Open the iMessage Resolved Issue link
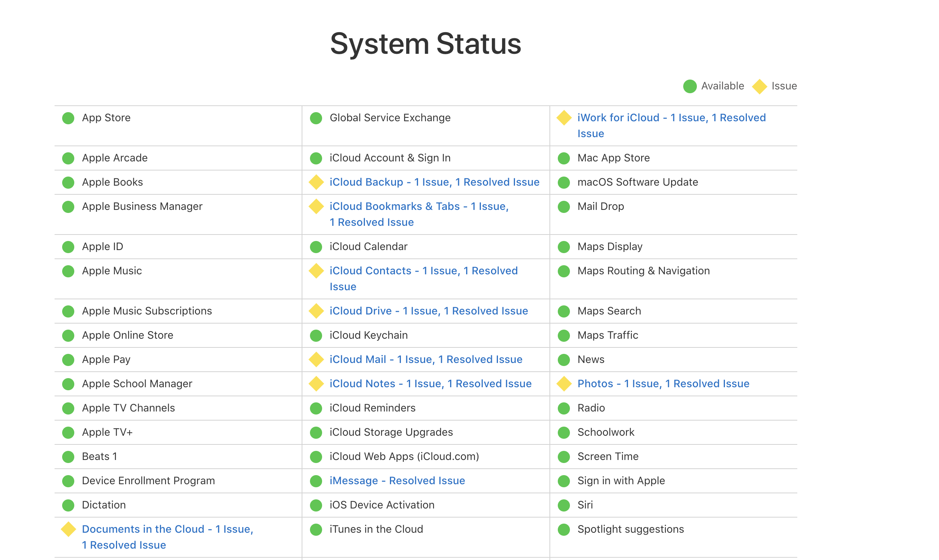The height and width of the screenshot is (560, 939). click(x=397, y=481)
